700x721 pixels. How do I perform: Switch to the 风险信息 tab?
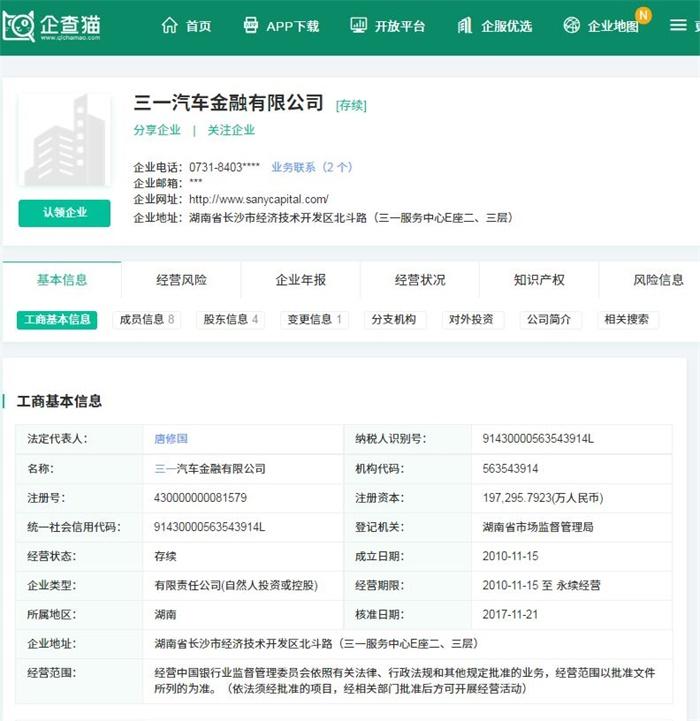pos(658,280)
